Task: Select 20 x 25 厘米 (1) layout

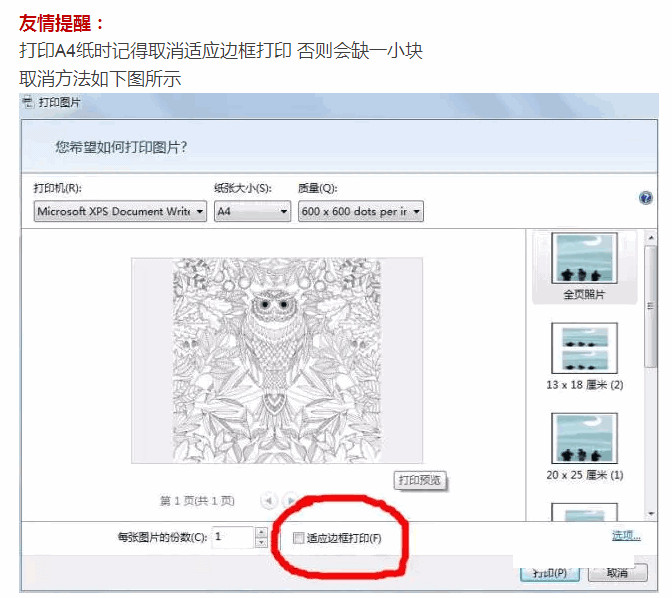Action: tap(585, 447)
